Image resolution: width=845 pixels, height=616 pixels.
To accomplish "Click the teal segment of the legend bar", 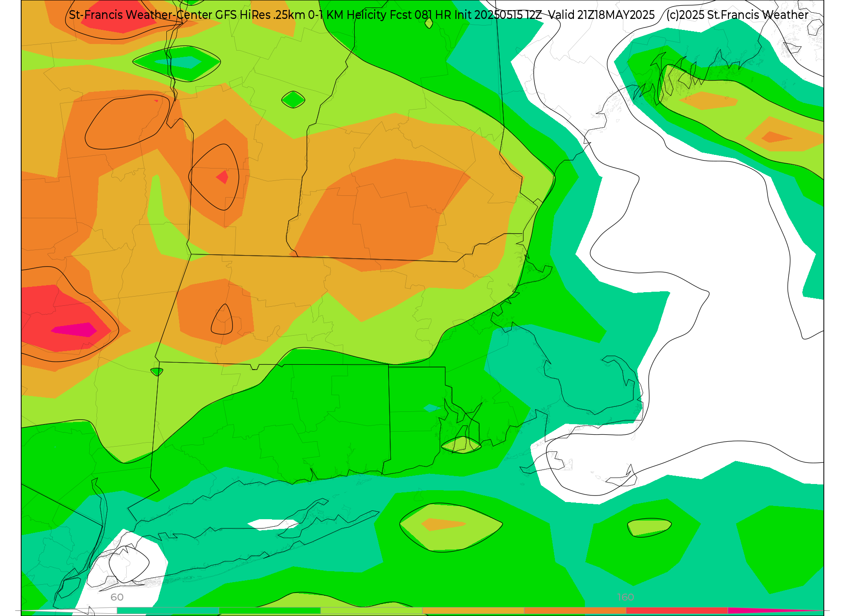I will point(168,611).
